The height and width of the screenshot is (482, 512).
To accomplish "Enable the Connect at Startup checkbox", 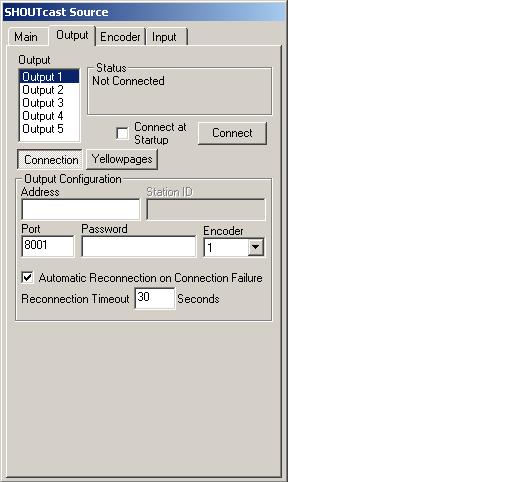I will tap(122, 133).
